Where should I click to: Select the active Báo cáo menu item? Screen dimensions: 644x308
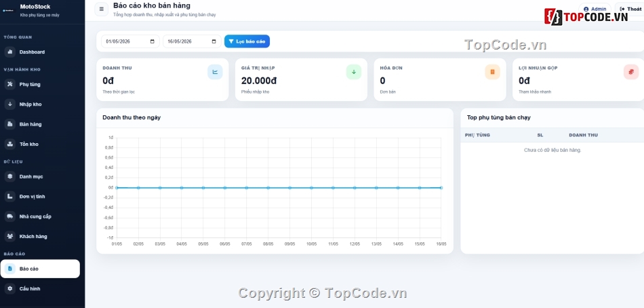coord(40,269)
